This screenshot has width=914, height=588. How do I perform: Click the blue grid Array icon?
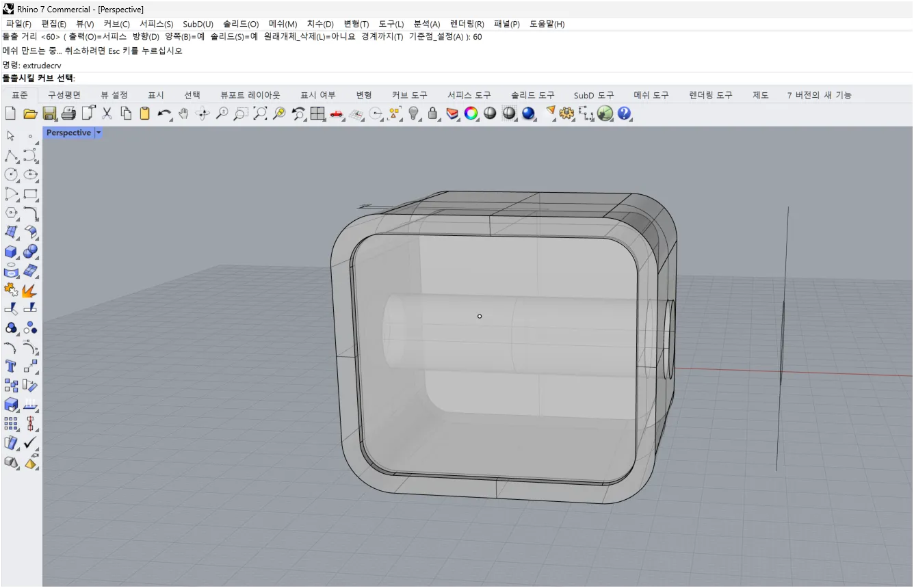[x=11, y=424]
